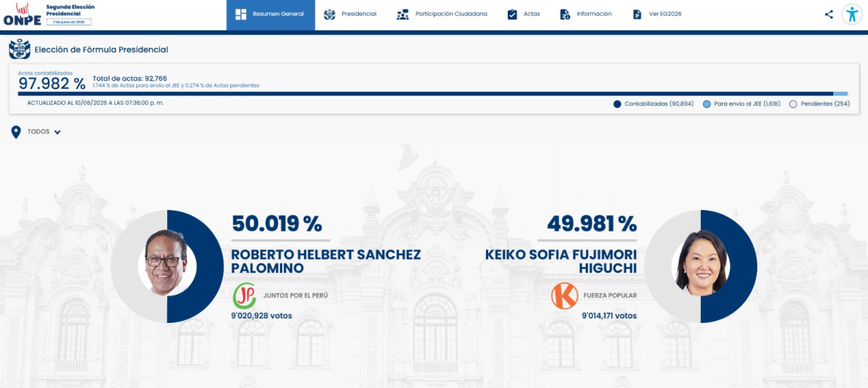Click the share icon
The height and width of the screenshot is (388, 868).
click(x=829, y=14)
